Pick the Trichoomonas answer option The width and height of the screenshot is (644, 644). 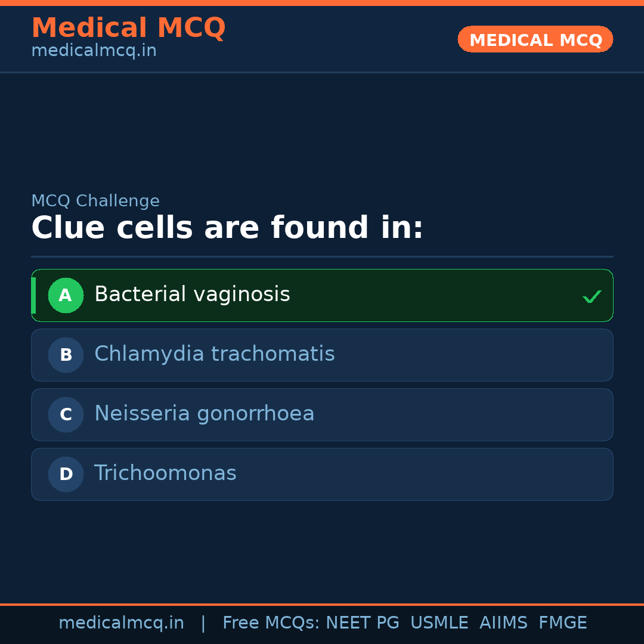(x=165, y=473)
